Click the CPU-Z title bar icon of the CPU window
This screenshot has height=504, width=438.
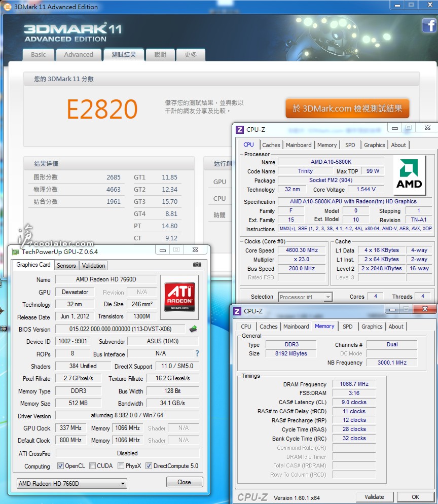[239, 129]
